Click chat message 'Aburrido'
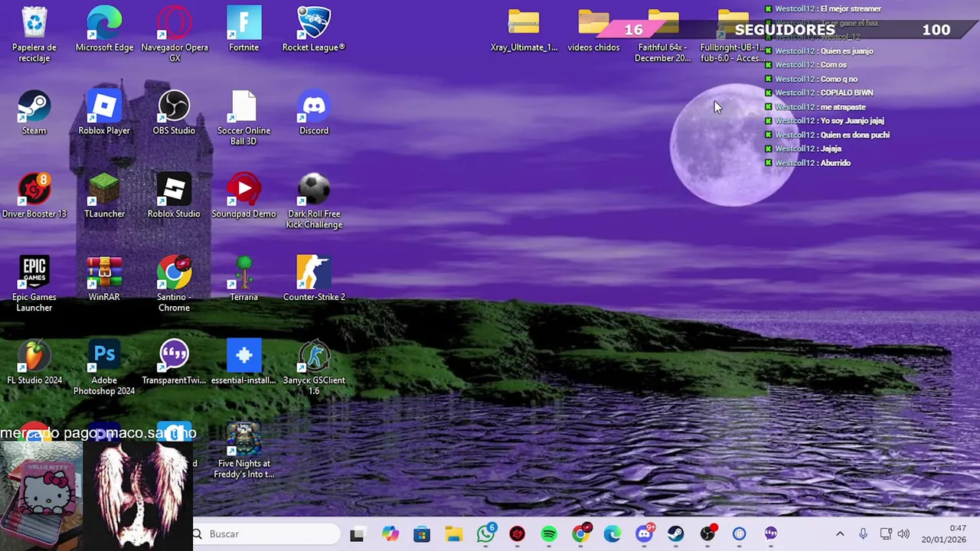 835,163
